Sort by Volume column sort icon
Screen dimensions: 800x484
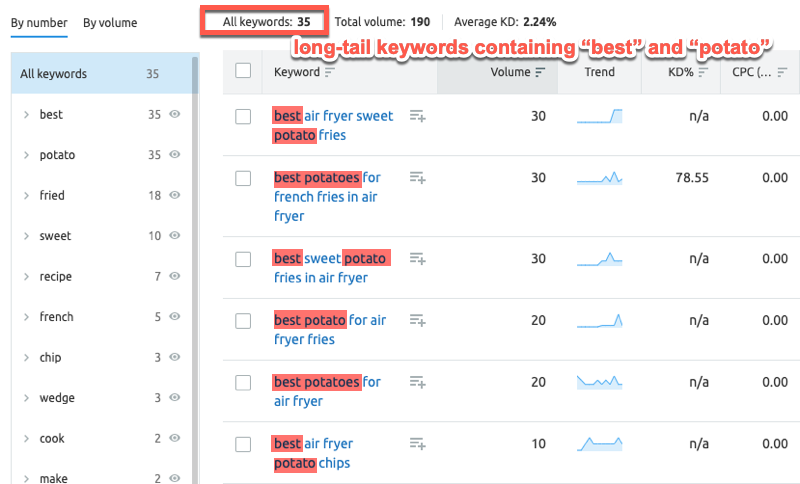pos(540,72)
